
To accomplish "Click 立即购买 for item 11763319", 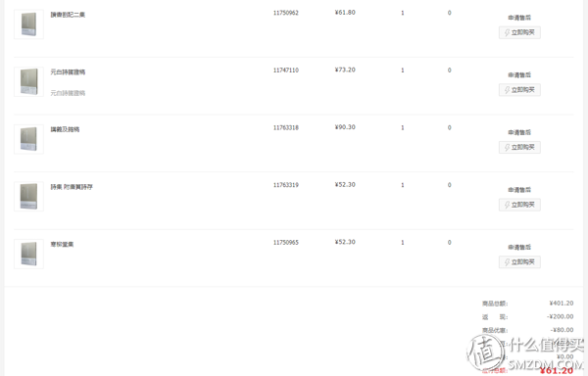I will coord(519,205).
